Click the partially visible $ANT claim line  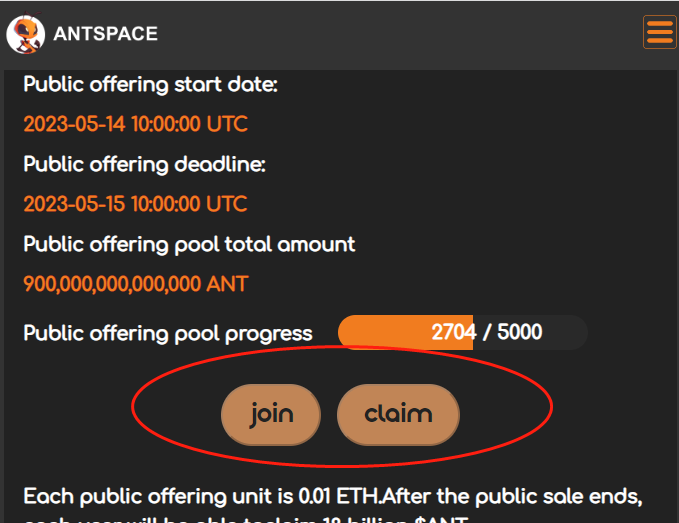246,519
